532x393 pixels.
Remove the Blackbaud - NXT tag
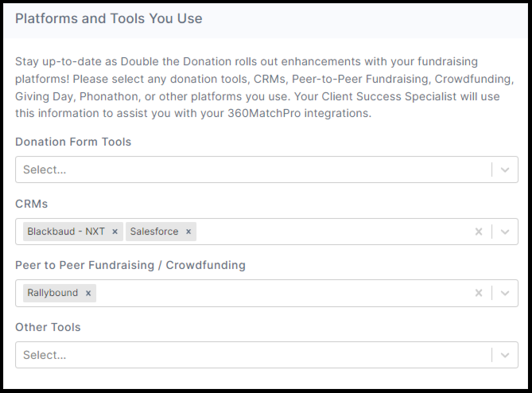(115, 232)
